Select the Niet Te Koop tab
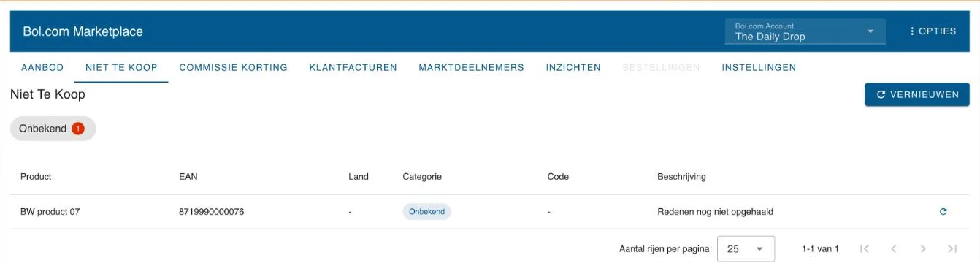Screen dimensions: 980x263 [121, 67]
